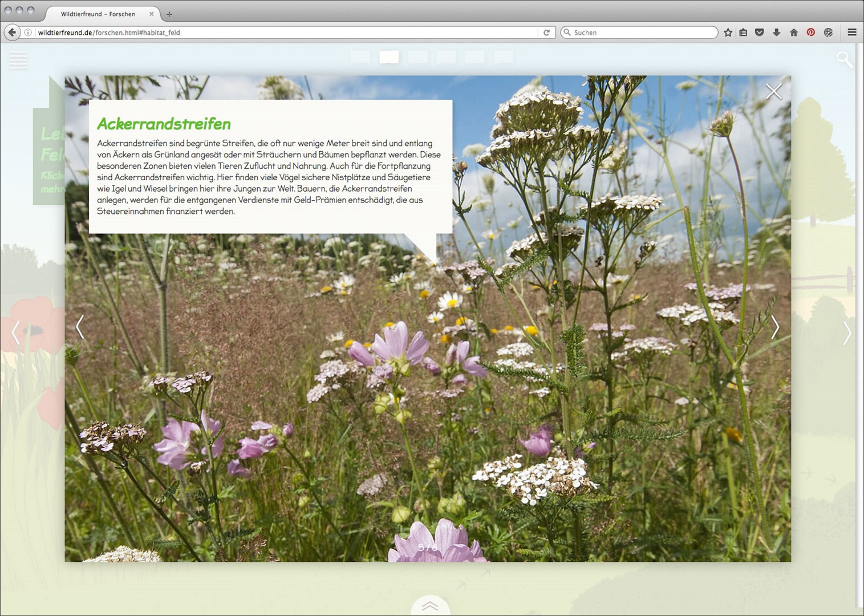The height and width of the screenshot is (616, 864).
Task: Click the Suchen search field
Action: (x=642, y=33)
